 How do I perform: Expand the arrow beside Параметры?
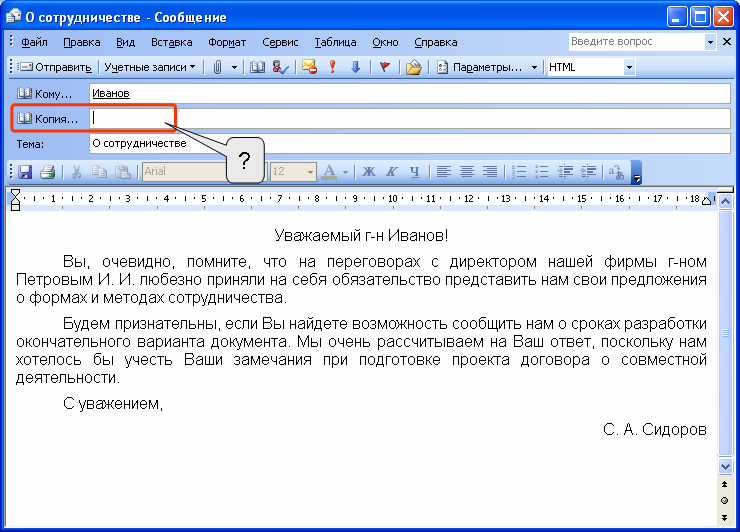[534, 68]
